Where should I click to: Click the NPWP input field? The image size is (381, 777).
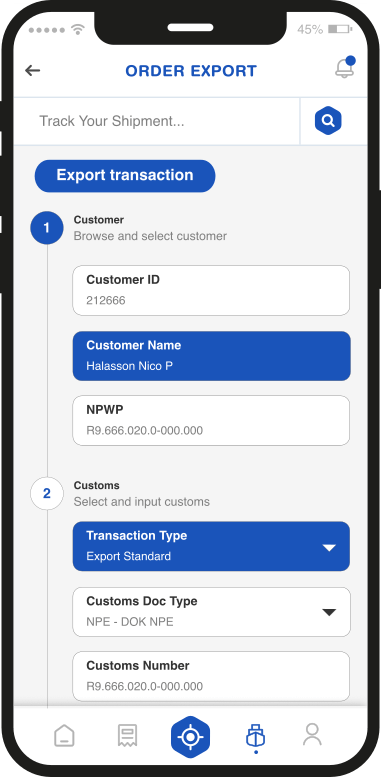[212, 421]
